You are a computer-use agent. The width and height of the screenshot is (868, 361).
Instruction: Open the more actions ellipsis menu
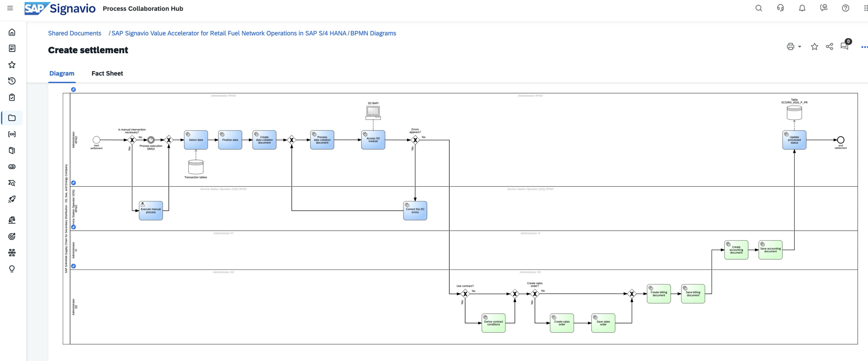click(x=864, y=47)
